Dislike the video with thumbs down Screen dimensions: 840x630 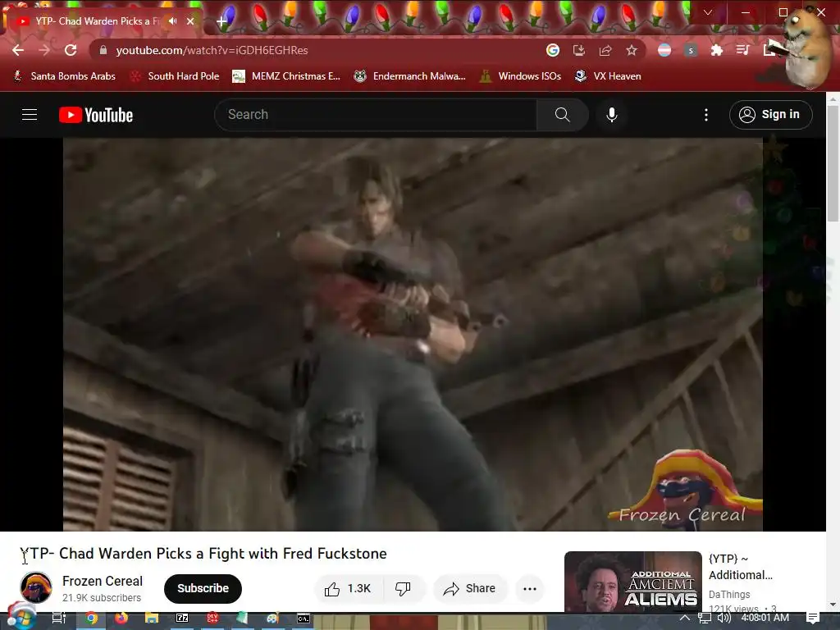pos(403,589)
